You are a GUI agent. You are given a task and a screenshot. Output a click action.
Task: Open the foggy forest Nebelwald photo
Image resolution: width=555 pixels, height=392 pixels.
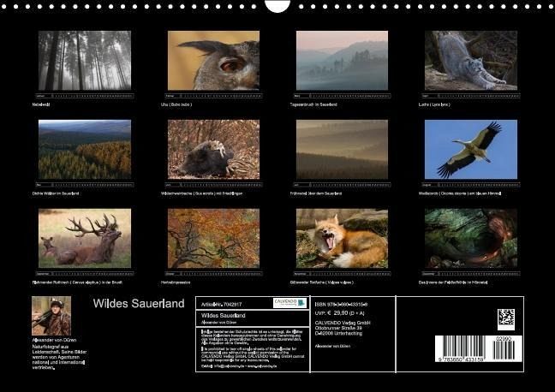coord(84,60)
